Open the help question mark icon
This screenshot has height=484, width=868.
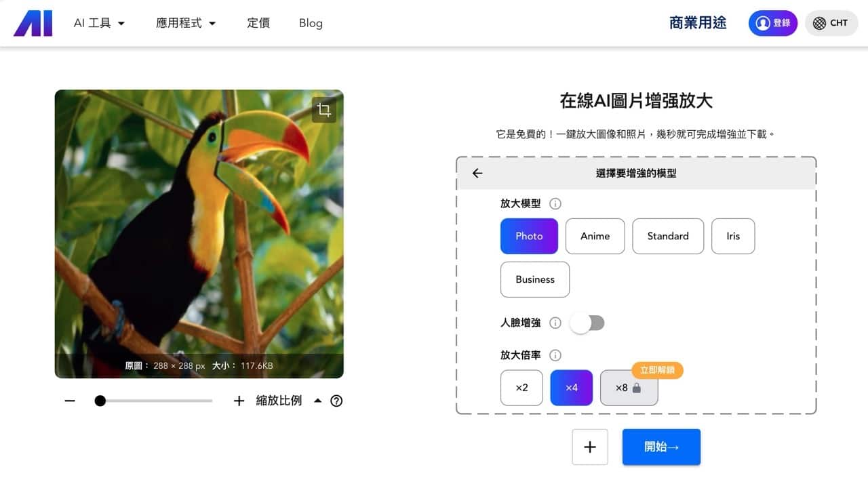point(336,401)
